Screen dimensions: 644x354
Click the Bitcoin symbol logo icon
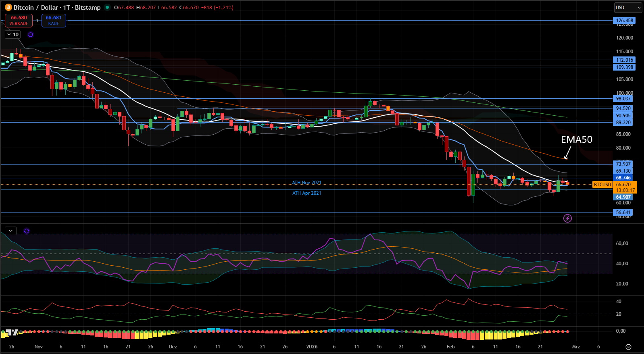pos(8,7)
